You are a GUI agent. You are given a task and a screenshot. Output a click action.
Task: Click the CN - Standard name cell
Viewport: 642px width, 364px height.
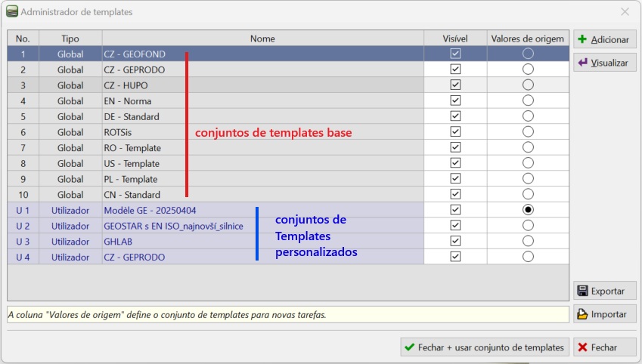pos(263,194)
